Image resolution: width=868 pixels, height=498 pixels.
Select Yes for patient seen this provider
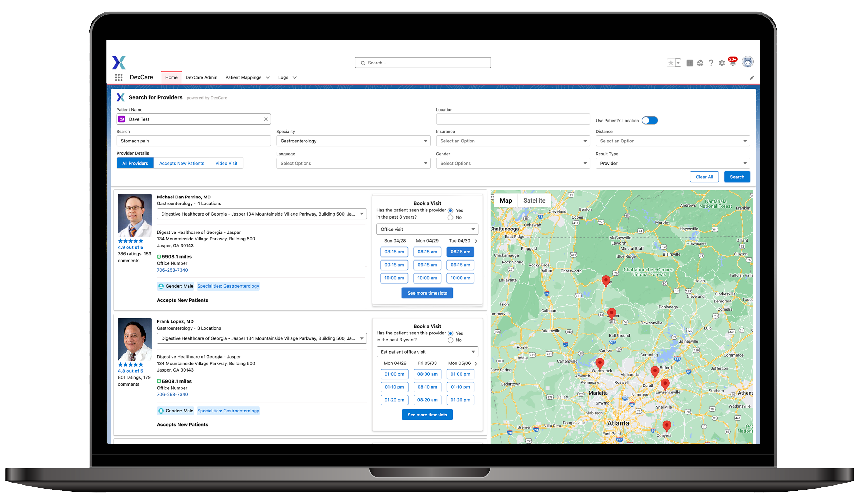click(451, 210)
